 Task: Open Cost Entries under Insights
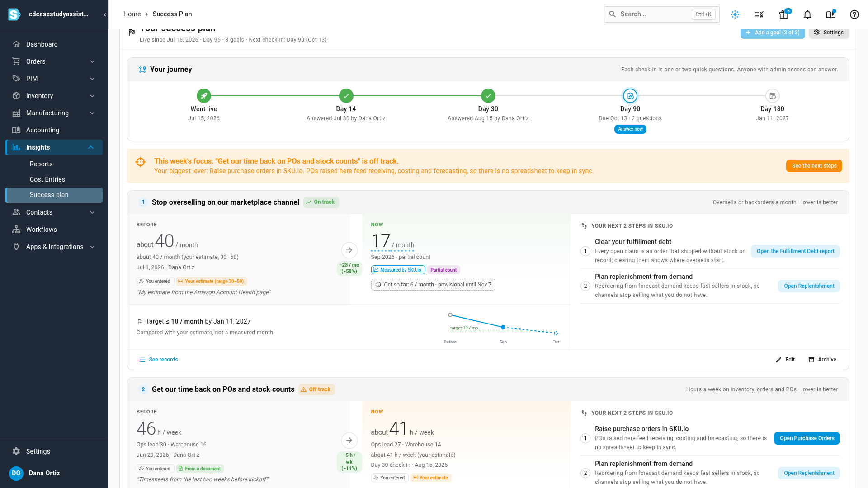[x=54, y=179]
